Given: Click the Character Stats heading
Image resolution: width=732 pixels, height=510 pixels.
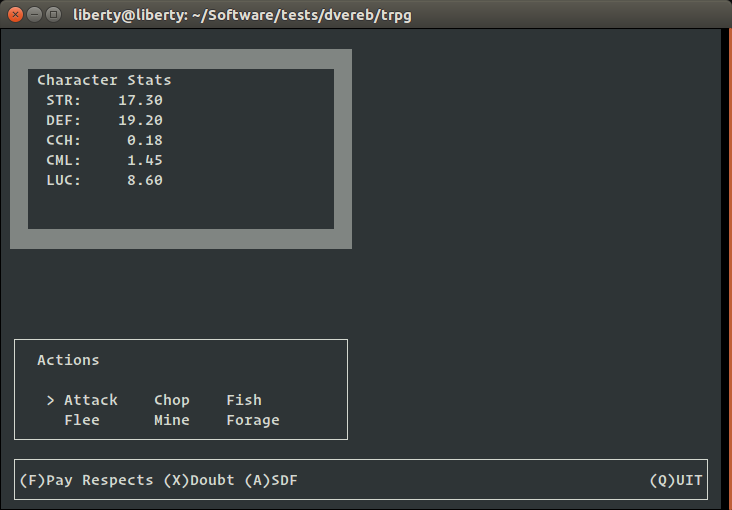Looking at the screenshot, I should tap(104, 80).
